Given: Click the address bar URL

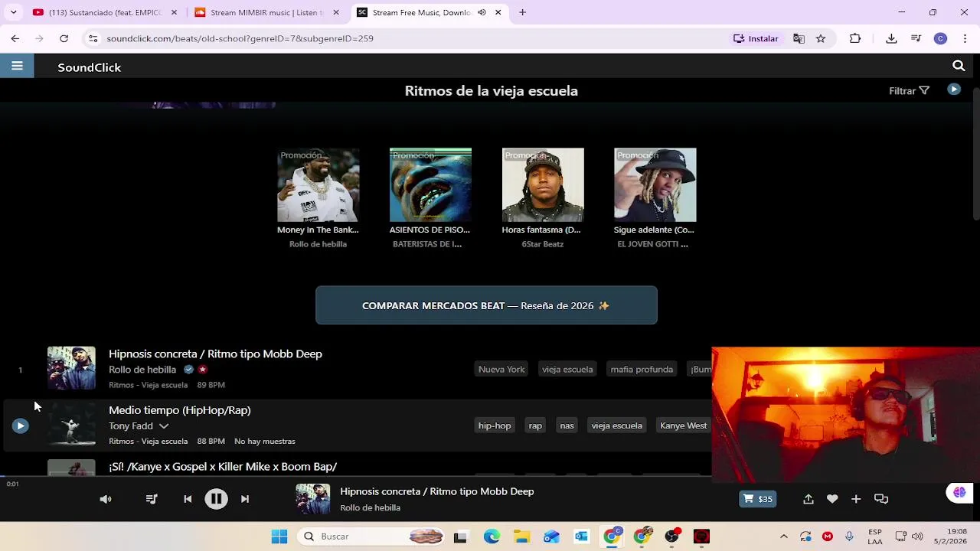Looking at the screenshot, I should (x=240, y=38).
